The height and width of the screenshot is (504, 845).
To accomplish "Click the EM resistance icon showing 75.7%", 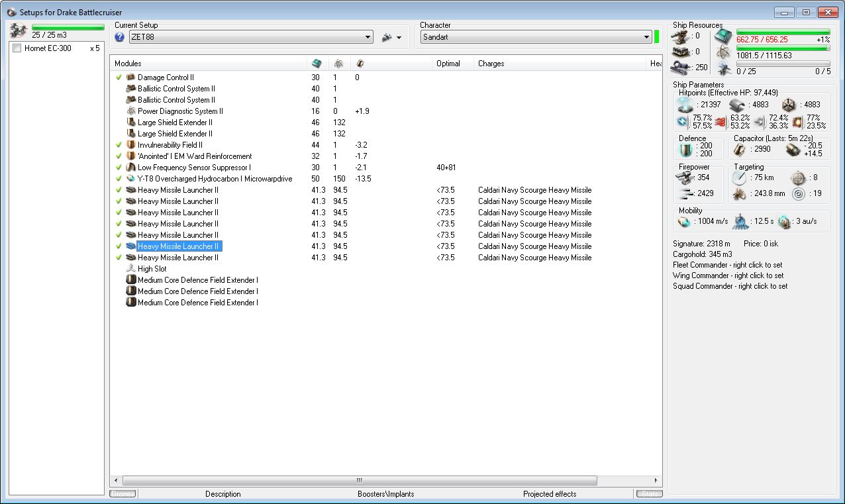I will [683, 122].
